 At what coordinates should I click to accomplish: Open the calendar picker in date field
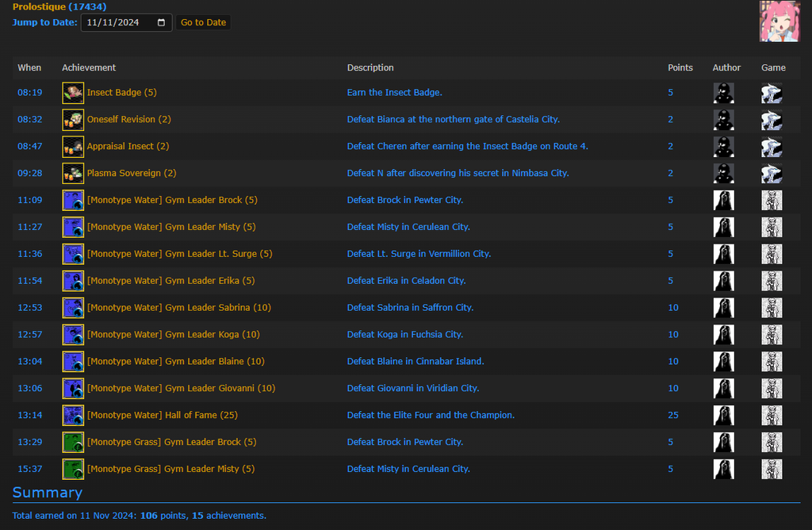tap(162, 22)
